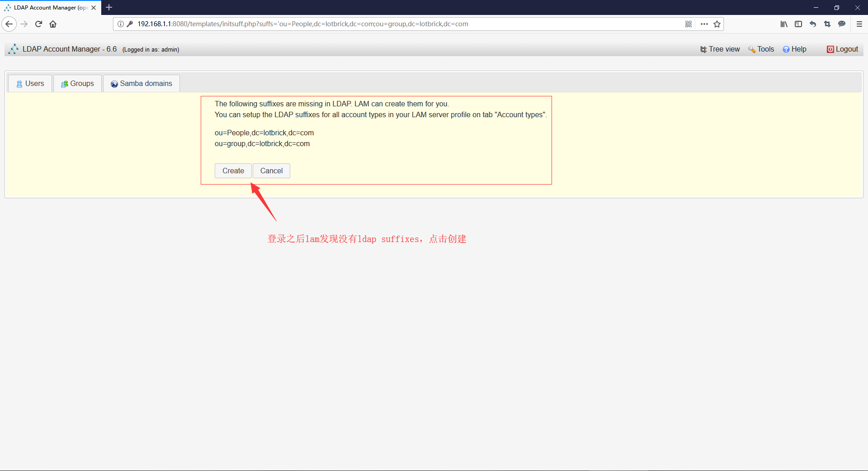Select the LDAP Account Manager browser tab
Viewport: 868px width, 471px height.
(x=50, y=8)
